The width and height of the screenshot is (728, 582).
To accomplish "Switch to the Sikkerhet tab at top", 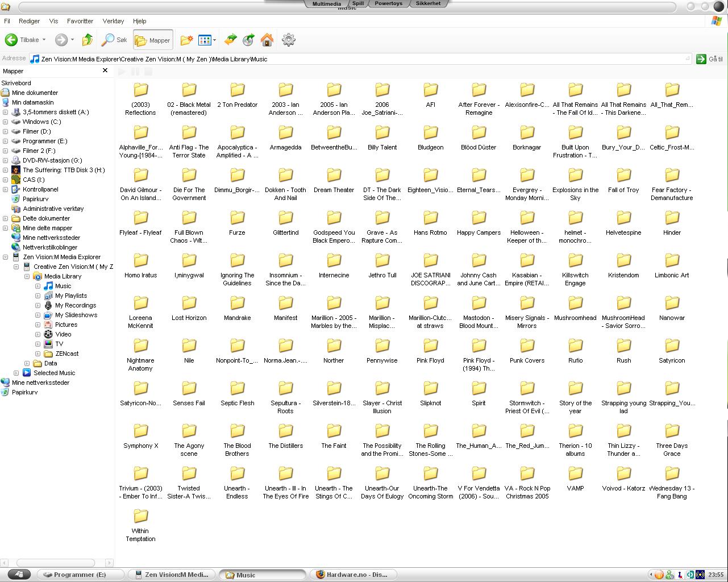I will click(428, 3).
